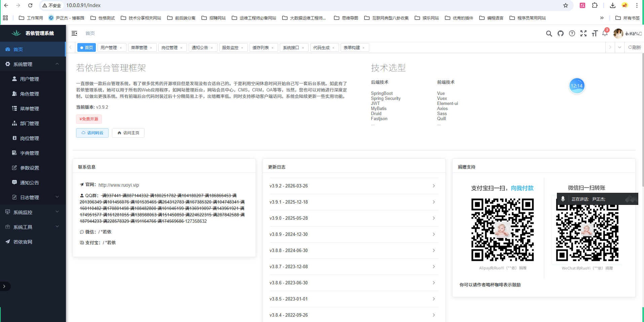The width and height of the screenshot is (644, 322).
Task: Close the 通知公告 tab
Action: point(212,48)
